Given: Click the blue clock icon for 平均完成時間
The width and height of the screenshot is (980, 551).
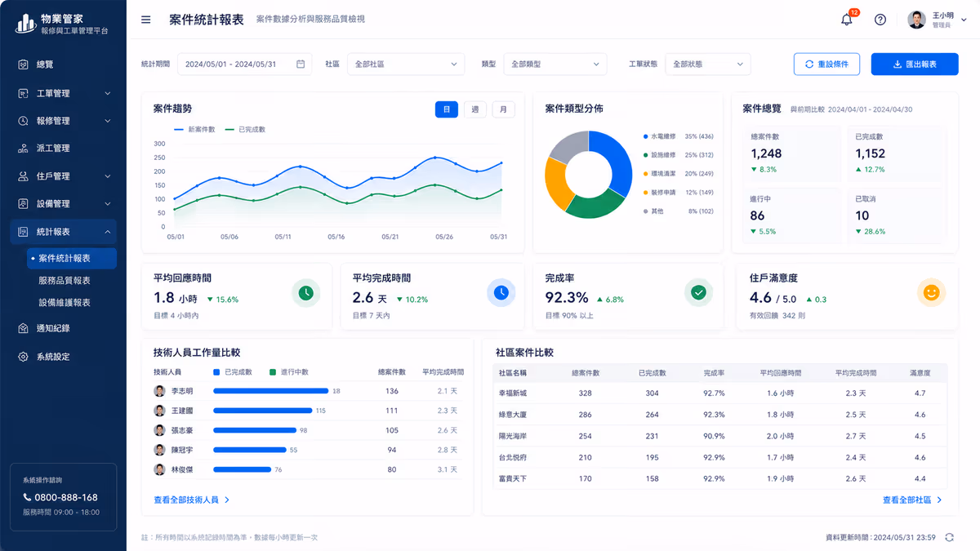Looking at the screenshot, I should [501, 292].
